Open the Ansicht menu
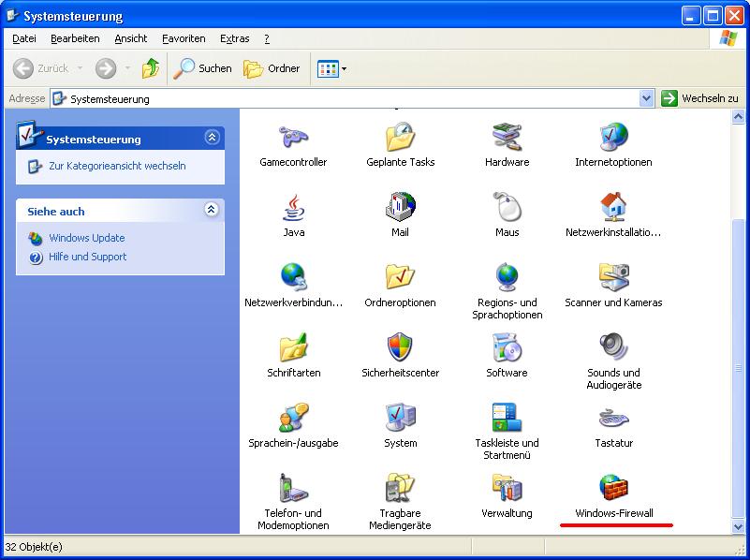 130,38
